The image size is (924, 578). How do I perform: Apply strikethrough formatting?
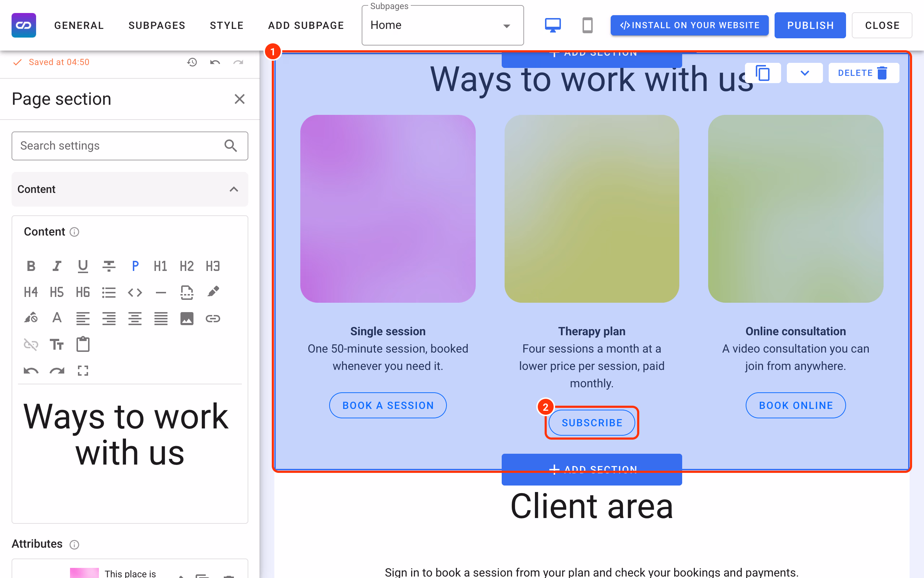click(109, 266)
